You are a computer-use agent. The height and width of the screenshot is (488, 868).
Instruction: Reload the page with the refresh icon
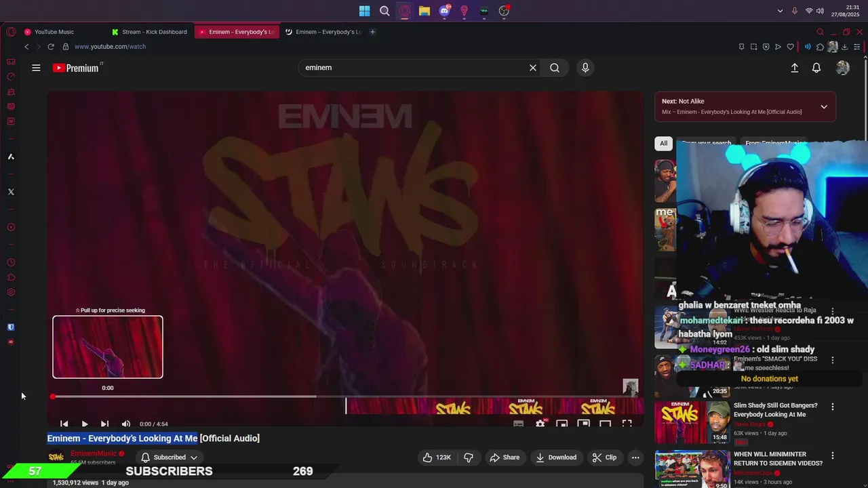51,47
